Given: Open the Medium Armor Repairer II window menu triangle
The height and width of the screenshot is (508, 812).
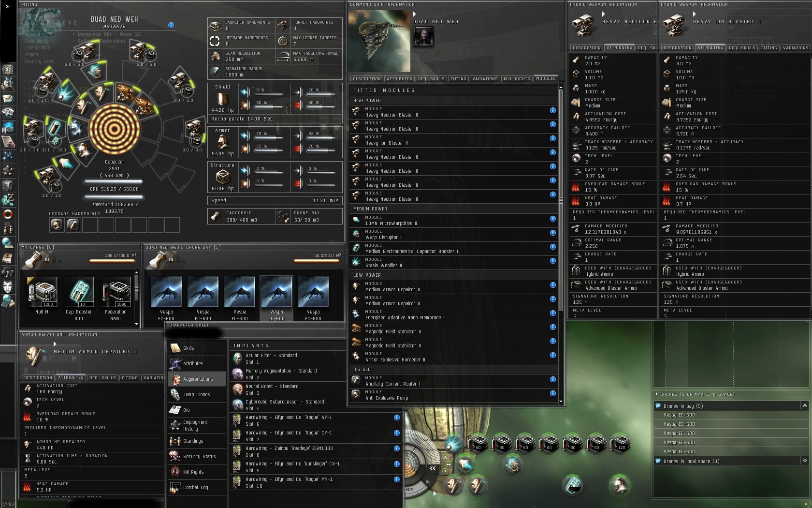Looking at the screenshot, I should click(x=55, y=344).
